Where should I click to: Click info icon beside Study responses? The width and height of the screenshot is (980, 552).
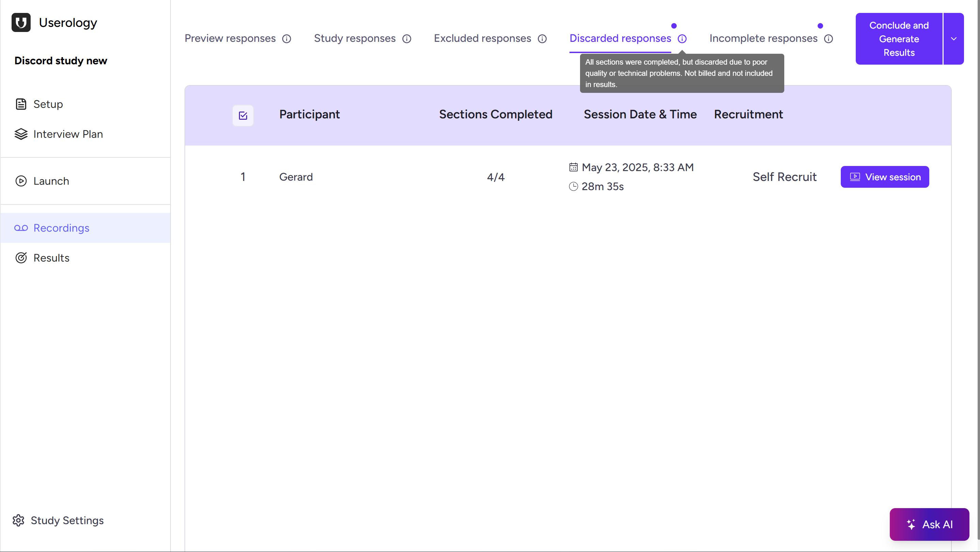pos(407,39)
